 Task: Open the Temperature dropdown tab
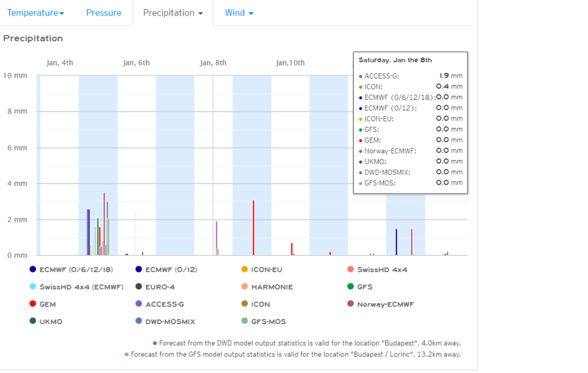[36, 13]
